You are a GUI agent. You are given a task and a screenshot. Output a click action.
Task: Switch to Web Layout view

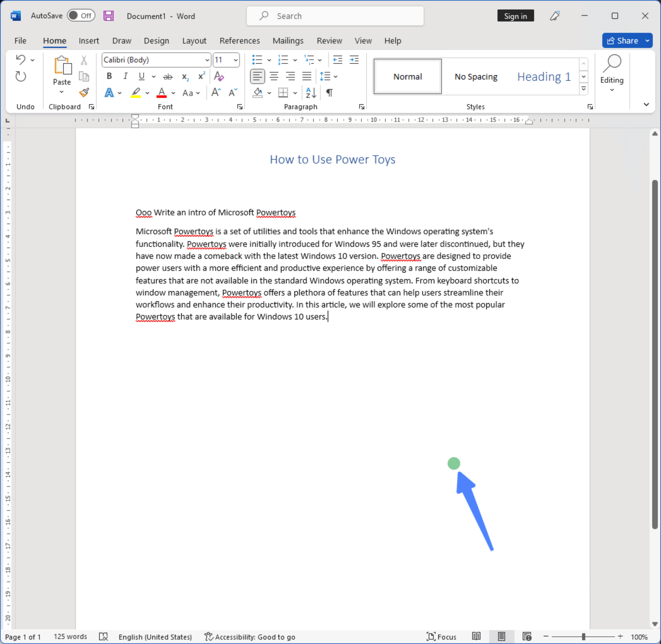(527, 637)
